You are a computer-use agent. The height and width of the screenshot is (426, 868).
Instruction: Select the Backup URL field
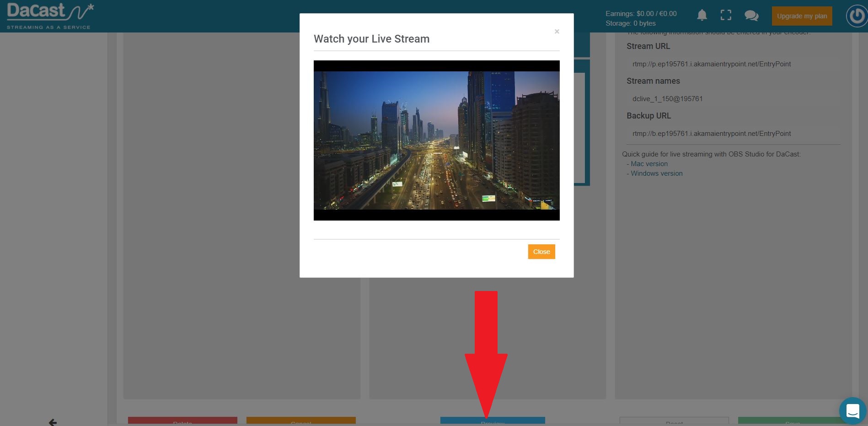(733, 134)
